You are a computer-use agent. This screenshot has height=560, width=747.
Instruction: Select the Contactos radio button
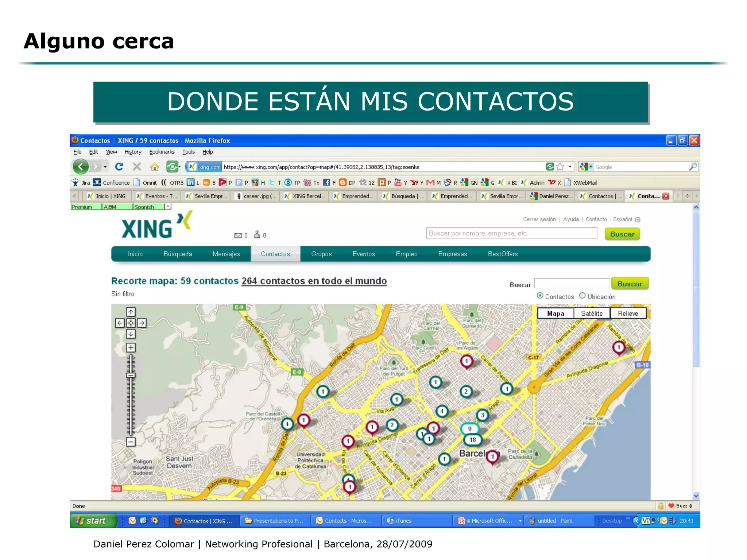pos(540,296)
